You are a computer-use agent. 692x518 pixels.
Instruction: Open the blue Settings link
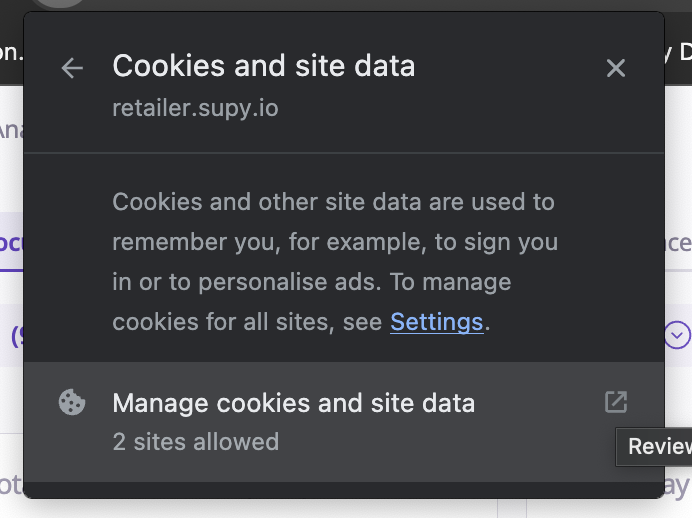pyautogui.click(x=436, y=322)
